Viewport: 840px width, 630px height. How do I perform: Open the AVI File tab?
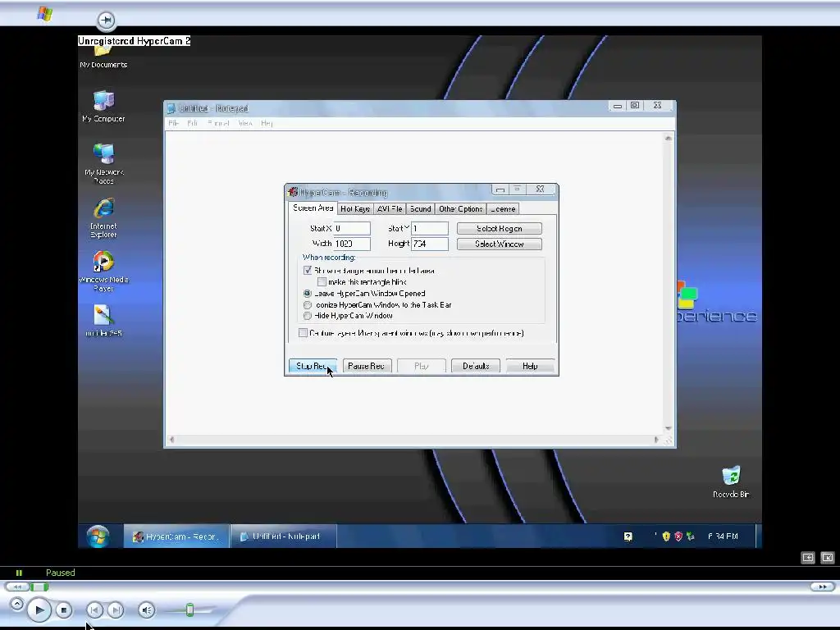click(390, 209)
